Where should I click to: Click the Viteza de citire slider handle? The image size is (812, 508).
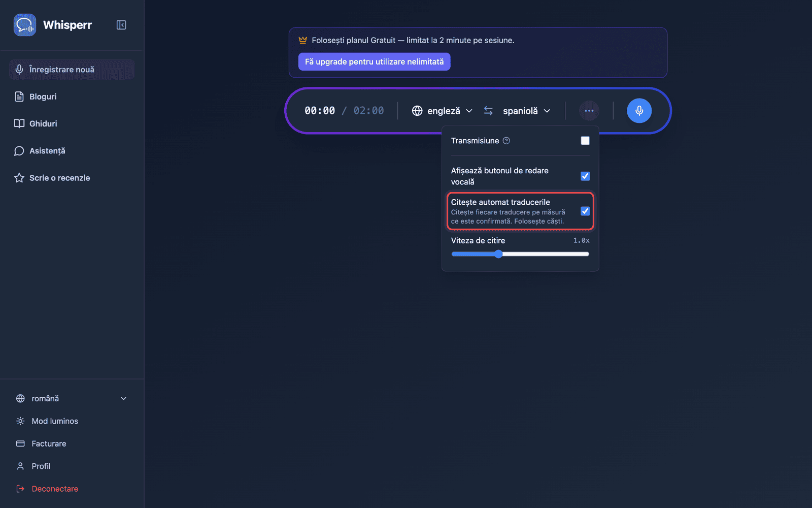point(498,254)
